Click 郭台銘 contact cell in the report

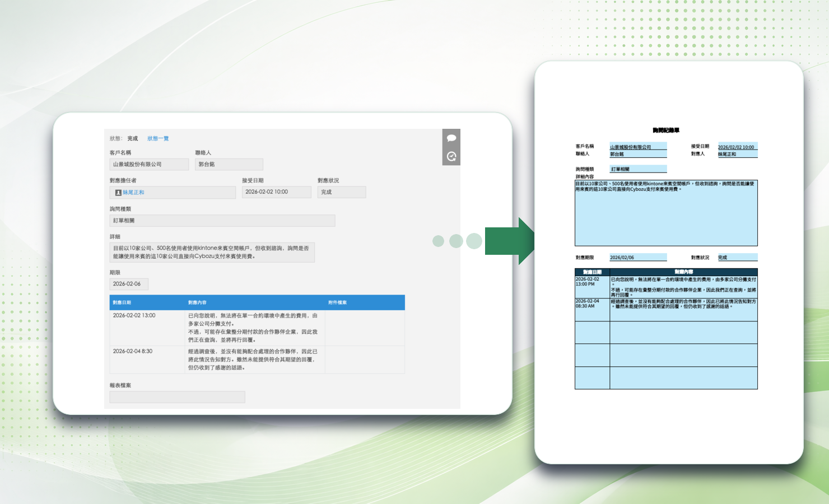[638, 154]
